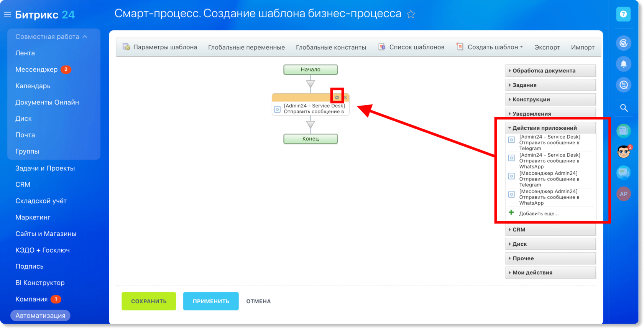The image size is (644, 329).
Task: Open CRM in the left menu
Action: (23, 185)
